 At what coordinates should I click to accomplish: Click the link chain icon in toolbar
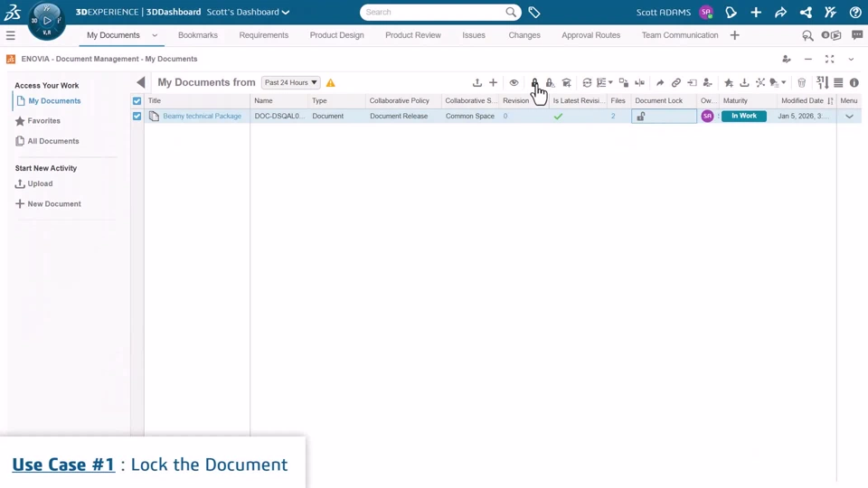[x=676, y=82]
